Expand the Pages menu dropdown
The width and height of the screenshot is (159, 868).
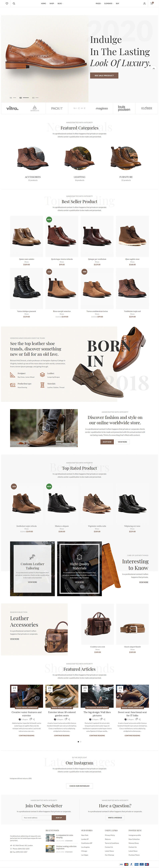[x=98, y=3]
